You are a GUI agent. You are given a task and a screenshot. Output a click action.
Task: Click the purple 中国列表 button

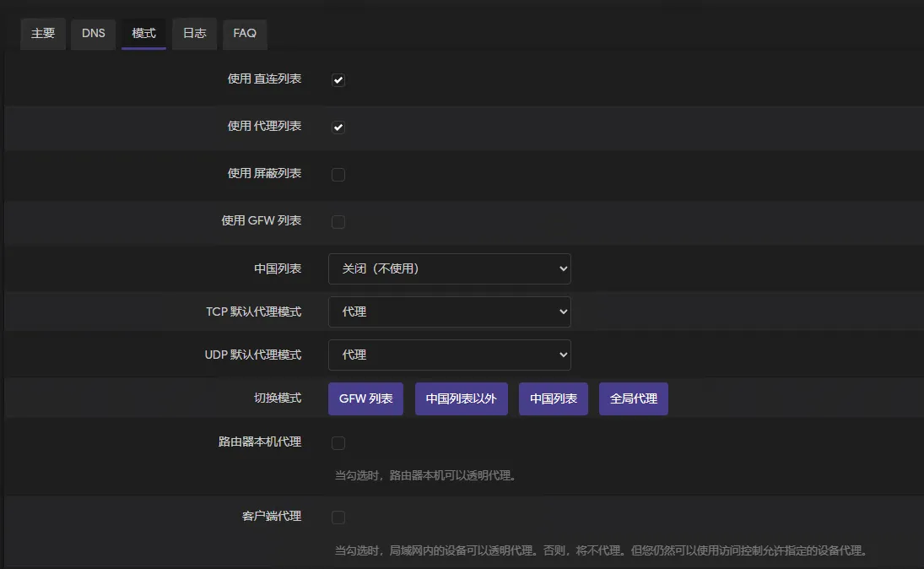554,398
